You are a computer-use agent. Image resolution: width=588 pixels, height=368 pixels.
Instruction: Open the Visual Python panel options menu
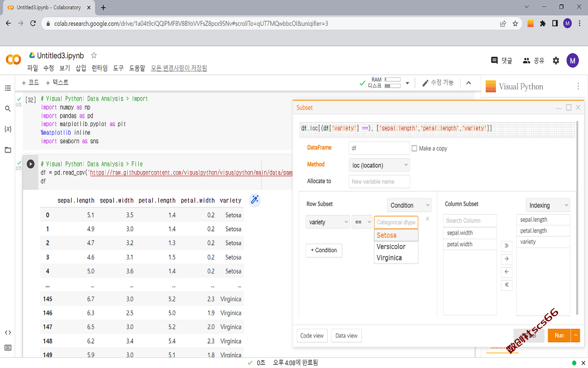(x=578, y=86)
